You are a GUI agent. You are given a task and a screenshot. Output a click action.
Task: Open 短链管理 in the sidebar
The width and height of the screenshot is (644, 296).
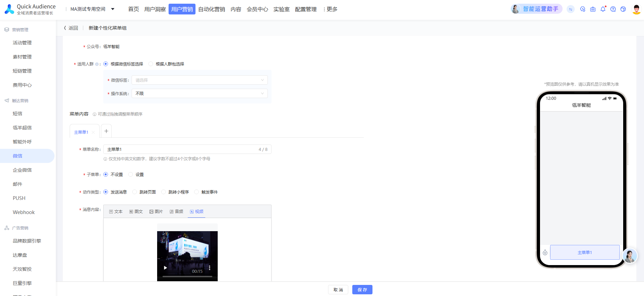22,71
